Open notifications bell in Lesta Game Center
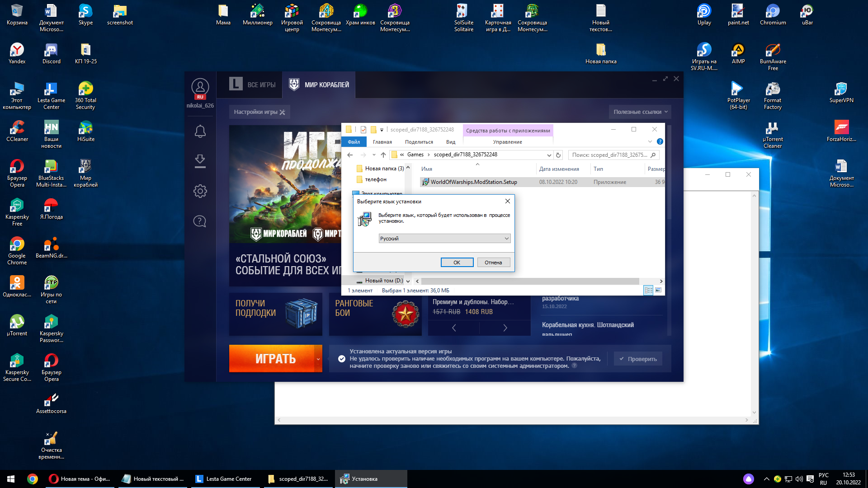Screen dimensions: 868x488 (x=200, y=131)
